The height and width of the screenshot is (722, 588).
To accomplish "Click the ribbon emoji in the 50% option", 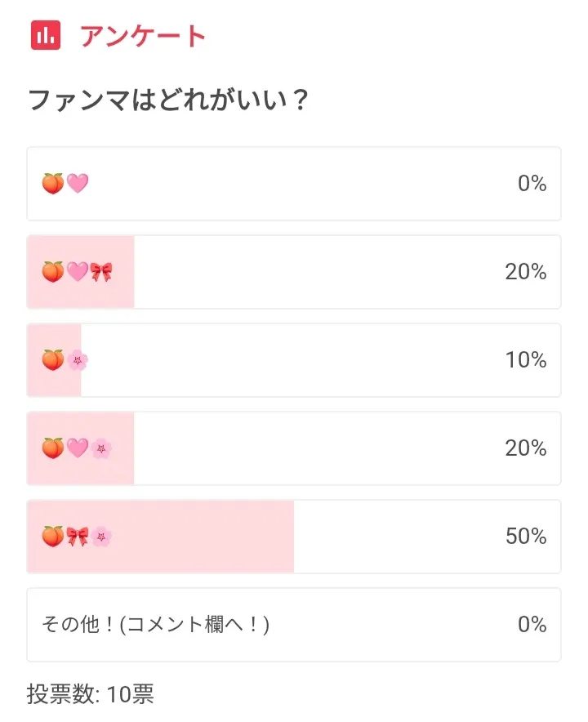I will click(78, 537).
